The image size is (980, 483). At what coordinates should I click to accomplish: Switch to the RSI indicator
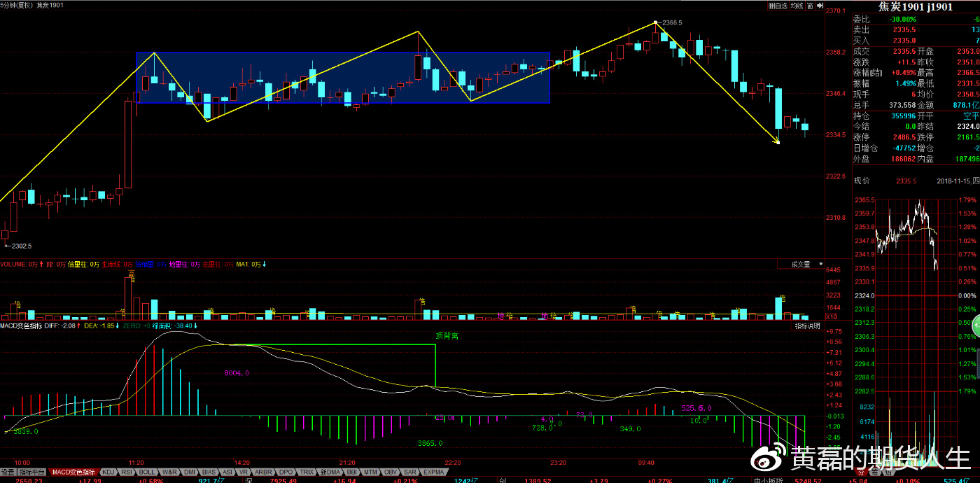click(x=127, y=472)
